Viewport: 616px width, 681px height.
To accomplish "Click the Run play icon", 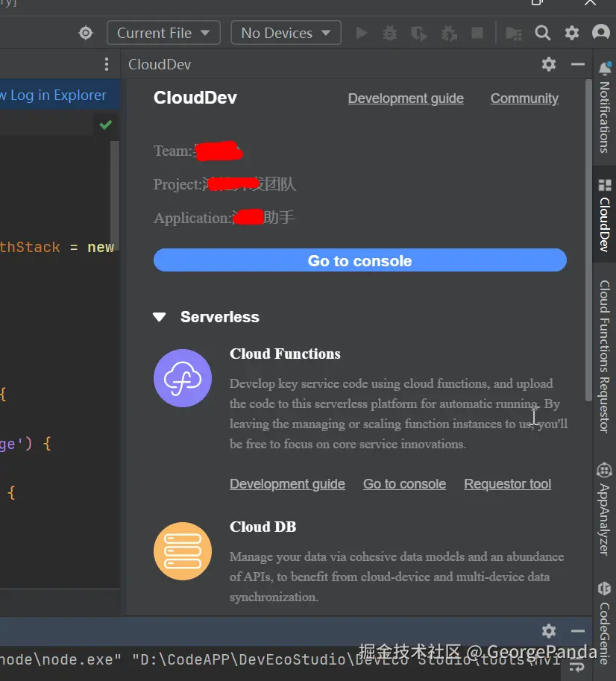I will coord(361,33).
